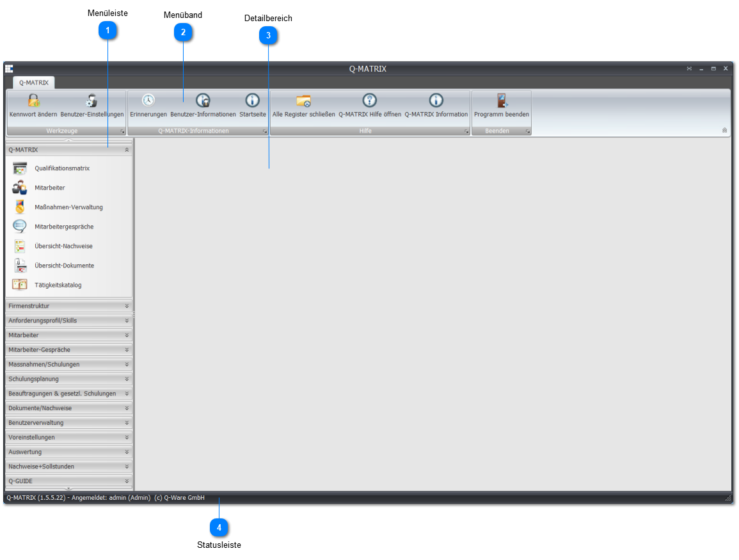Click the Qualifikationsmatrix sidebar icon
The height and width of the screenshot is (560, 739).
tap(20, 168)
